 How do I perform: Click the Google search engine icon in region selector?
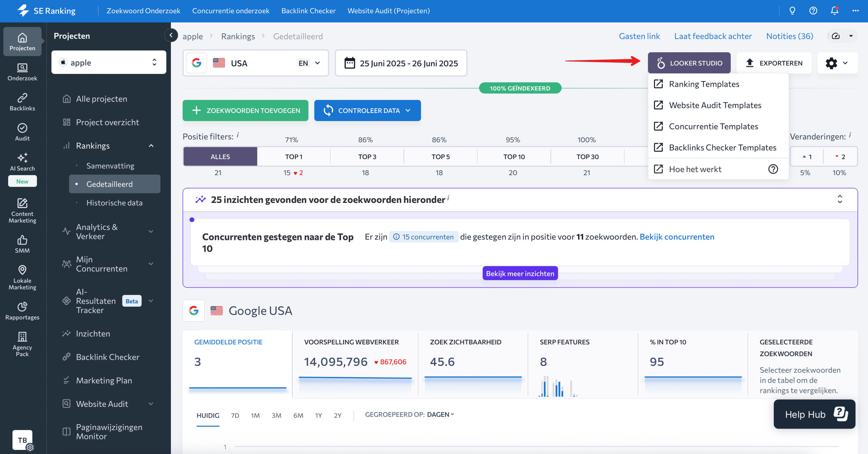pyautogui.click(x=197, y=63)
